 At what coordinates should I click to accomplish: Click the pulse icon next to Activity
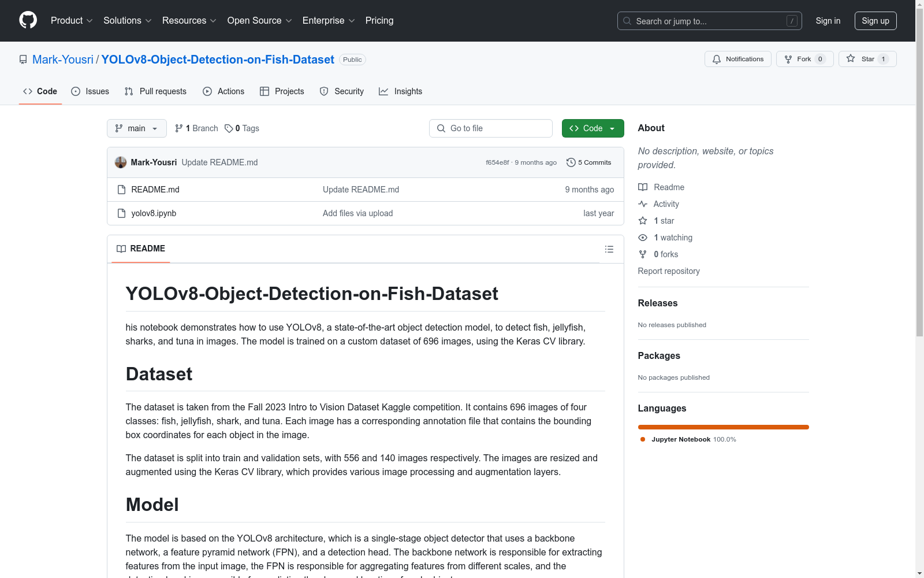tap(643, 204)
